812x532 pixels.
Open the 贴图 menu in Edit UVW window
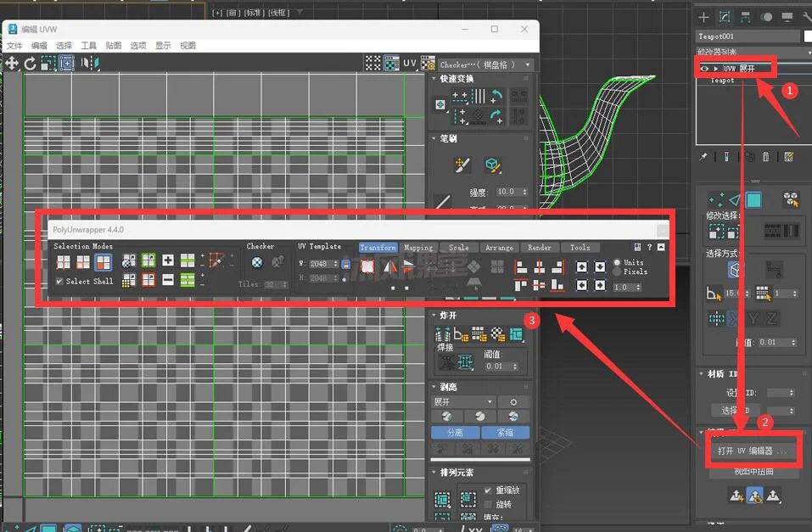pyautogui.click(x=113, y=46)
